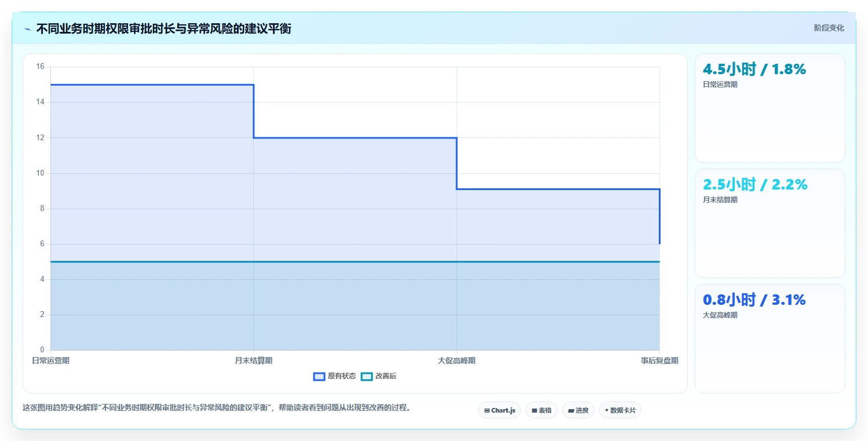The width and height of the screenshot is (868, 441).
Task: Click the 10 y-axis value
Action: (x=40, y=173)
